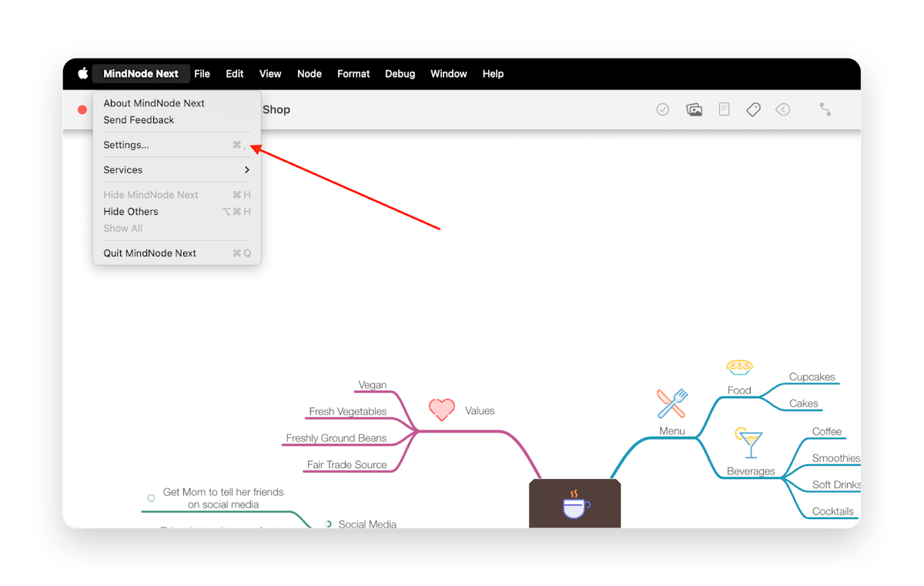Open the Edit menu

[235, 74]
